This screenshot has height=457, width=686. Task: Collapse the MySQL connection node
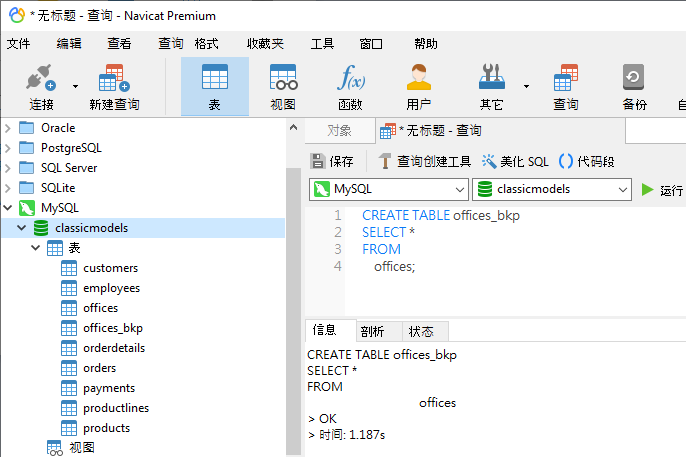(7, 208)
